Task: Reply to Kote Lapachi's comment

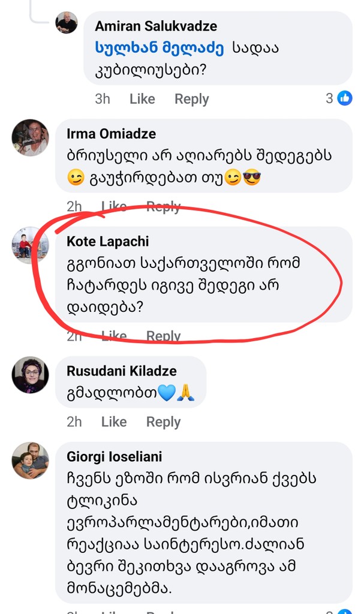Action: pyautogui.click(x=163, y=336)
